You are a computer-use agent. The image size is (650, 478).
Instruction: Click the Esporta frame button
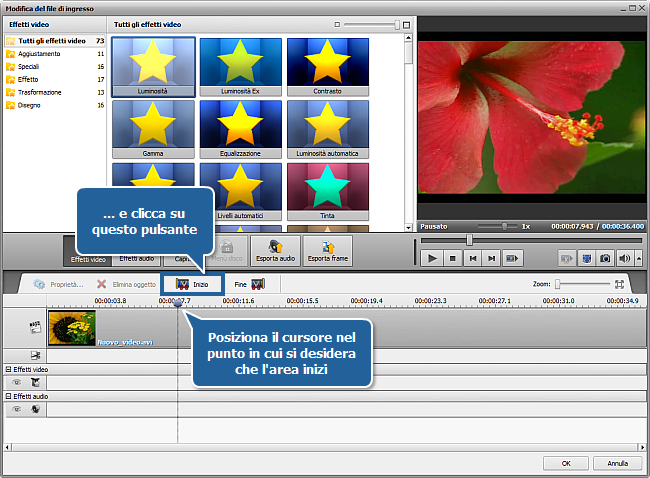327,251
